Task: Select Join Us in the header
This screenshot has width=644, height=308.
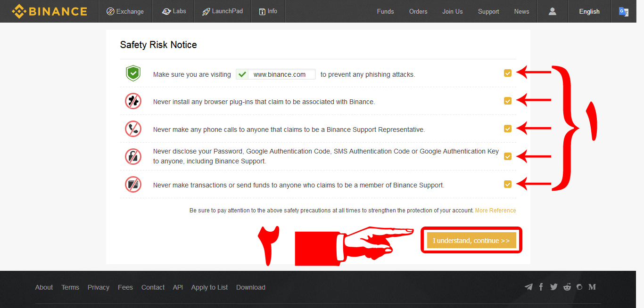Action: [x=453, y=11]
